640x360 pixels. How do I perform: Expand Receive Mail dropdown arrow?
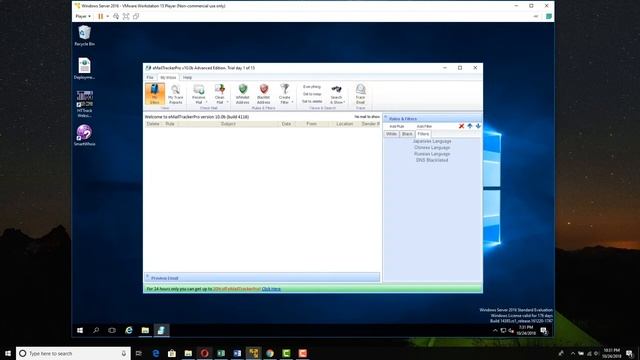click(x=206, y=102)
